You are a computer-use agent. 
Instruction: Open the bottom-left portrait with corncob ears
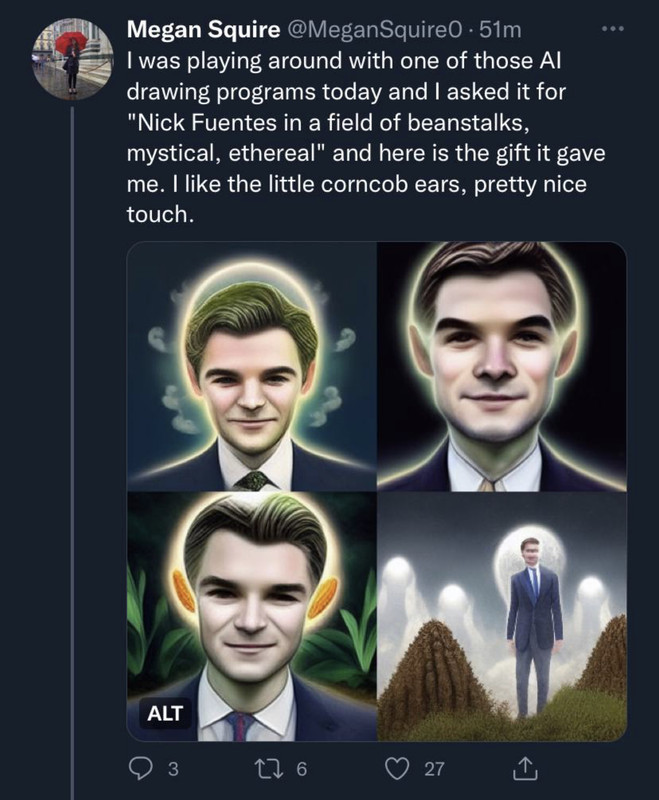pos(252,616)
